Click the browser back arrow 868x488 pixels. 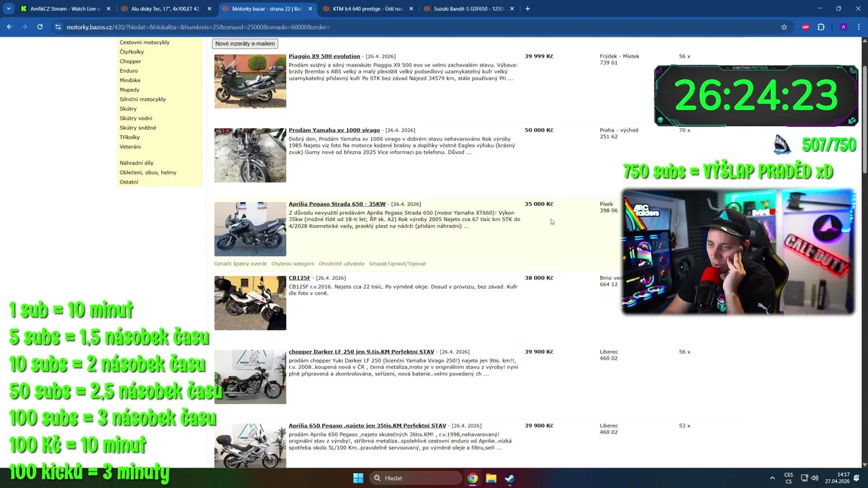[9, 27]
